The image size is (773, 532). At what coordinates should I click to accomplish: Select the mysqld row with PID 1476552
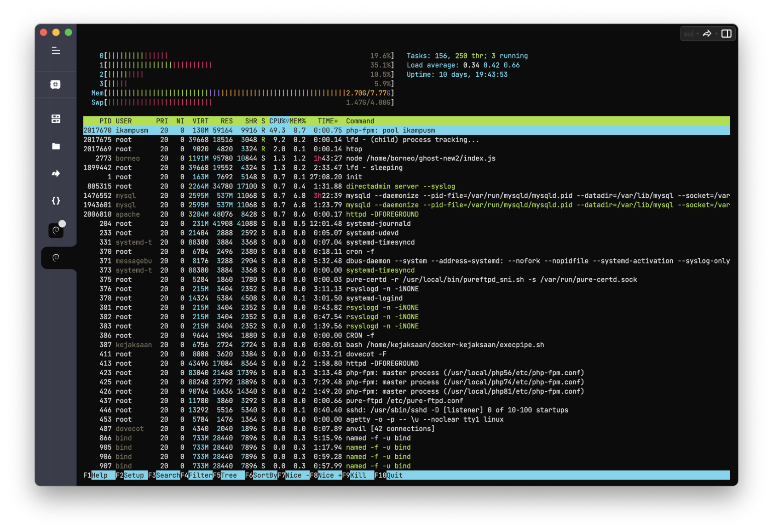(x=406, y=195)
